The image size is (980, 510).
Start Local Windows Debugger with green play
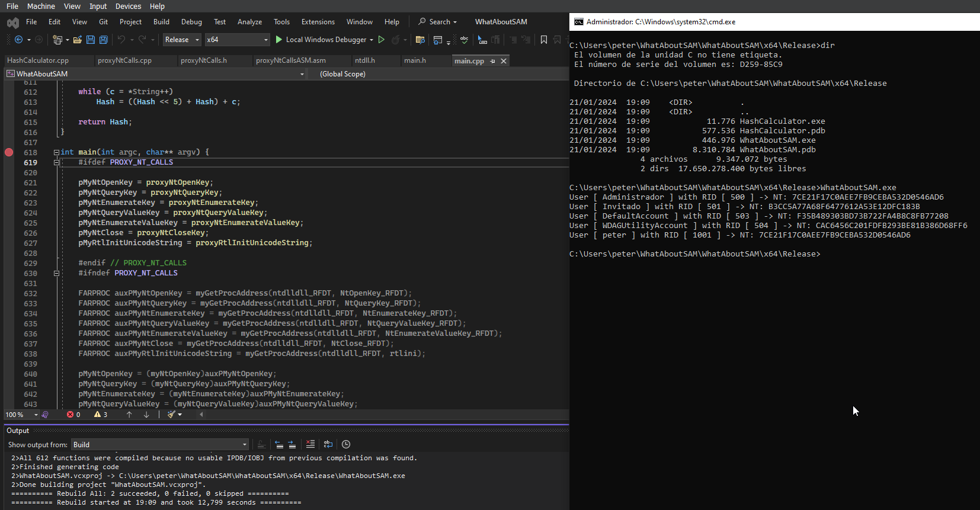[279, 40]
